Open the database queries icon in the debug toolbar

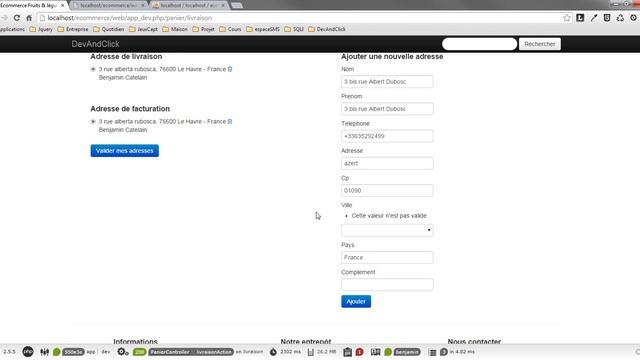coord(433,352)
